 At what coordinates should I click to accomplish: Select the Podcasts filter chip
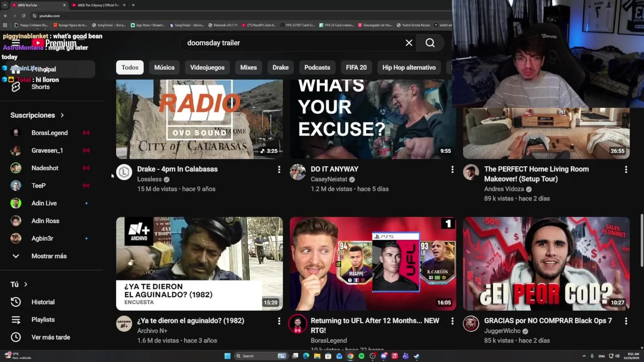point(317,67)
